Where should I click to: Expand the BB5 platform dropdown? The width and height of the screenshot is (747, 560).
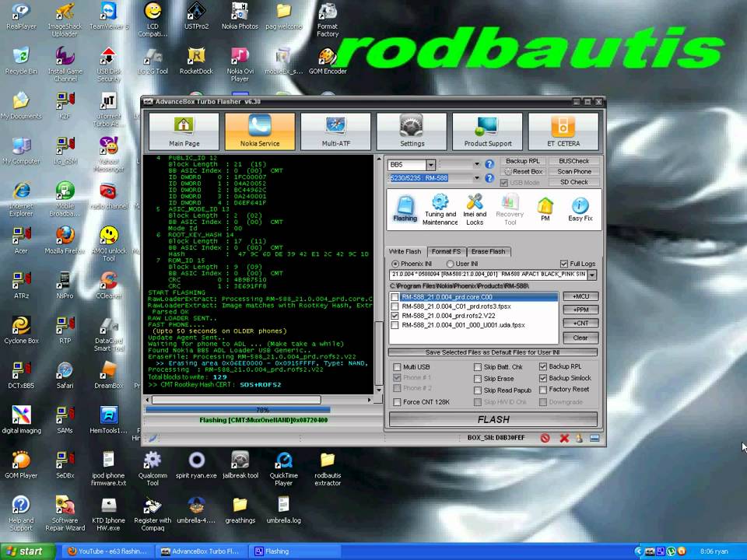(x=430, y=165)
